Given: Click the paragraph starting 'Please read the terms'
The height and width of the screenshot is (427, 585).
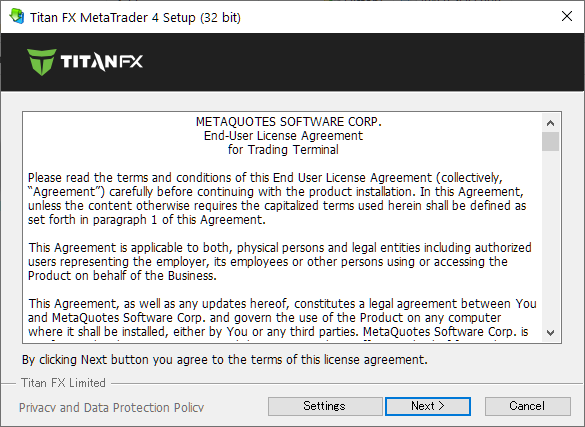Looking at the screenshot, I should coord(277,198).
